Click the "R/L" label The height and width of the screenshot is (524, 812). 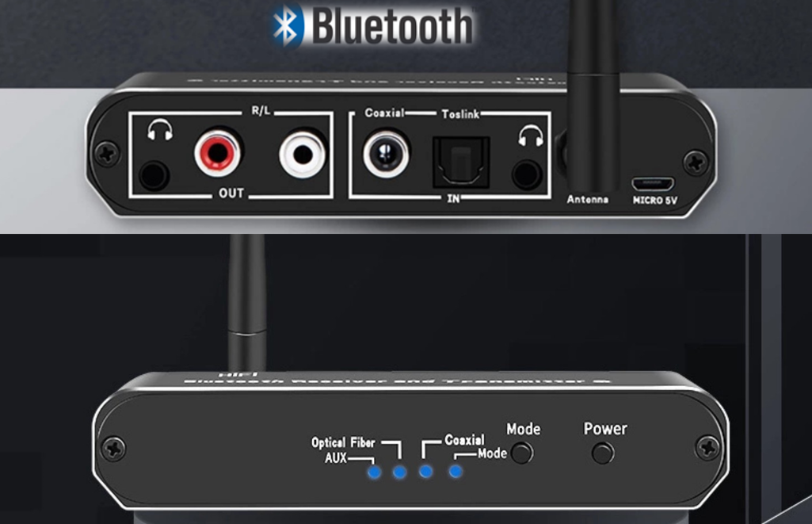pyautogui.click(x=261, y=110)
